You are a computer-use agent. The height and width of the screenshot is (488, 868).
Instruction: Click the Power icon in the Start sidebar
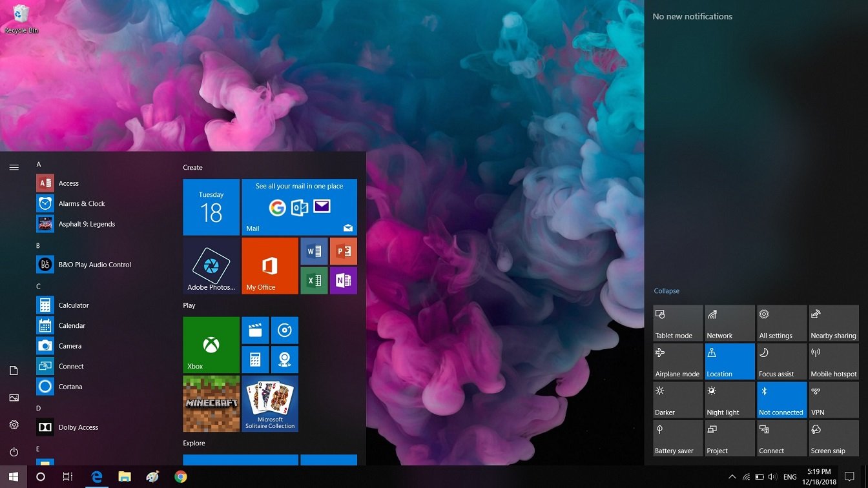point(14,451)
